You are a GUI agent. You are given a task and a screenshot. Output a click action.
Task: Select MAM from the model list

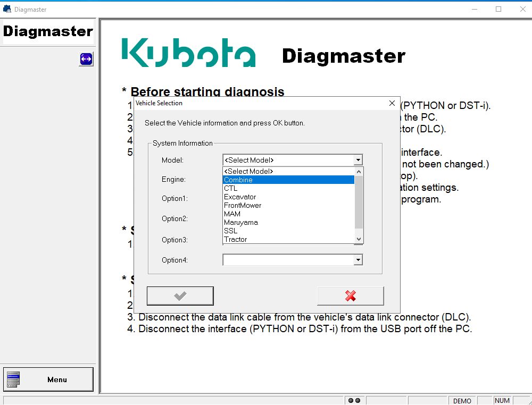click(288, 214)
